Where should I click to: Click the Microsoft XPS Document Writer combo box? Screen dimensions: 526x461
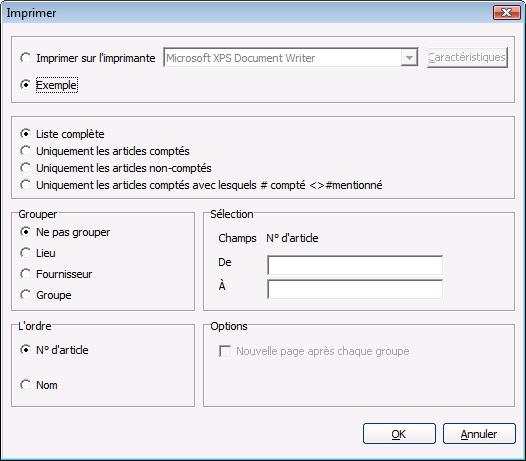pos(291,57)
